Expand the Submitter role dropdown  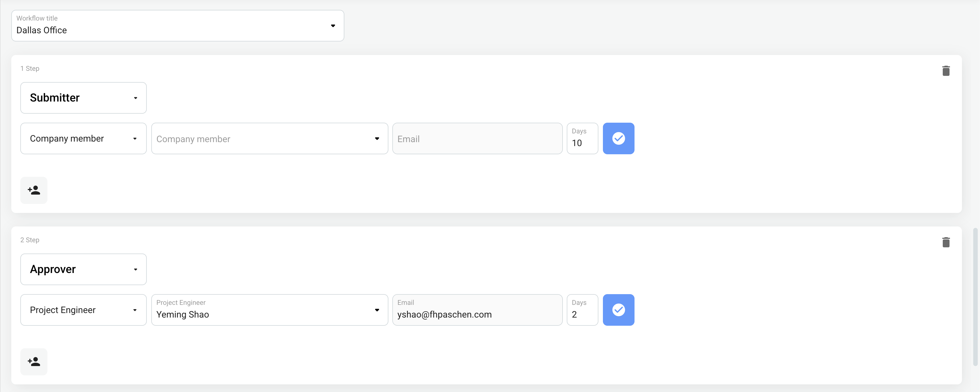pyautogui.click(x=83, y=98)
